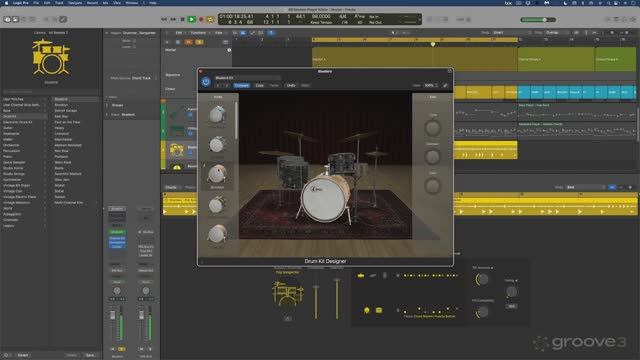Click the master volume slider in control bar
Viewport: 640px width, 360px height.
click(538, 20)
